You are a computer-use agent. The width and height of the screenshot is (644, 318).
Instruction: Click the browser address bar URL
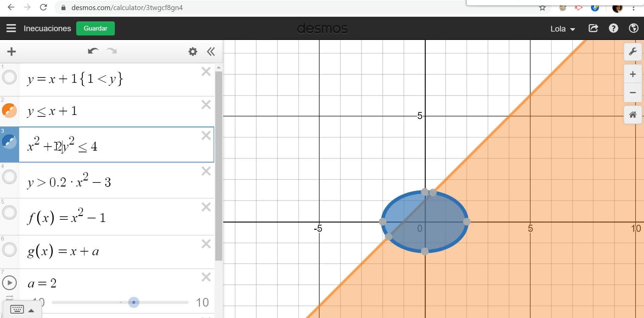click(127, 8)
